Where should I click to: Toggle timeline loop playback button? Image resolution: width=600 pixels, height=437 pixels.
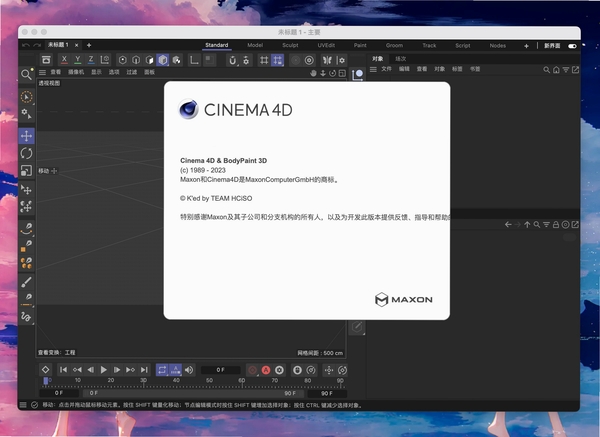click(x=162, y=370)
